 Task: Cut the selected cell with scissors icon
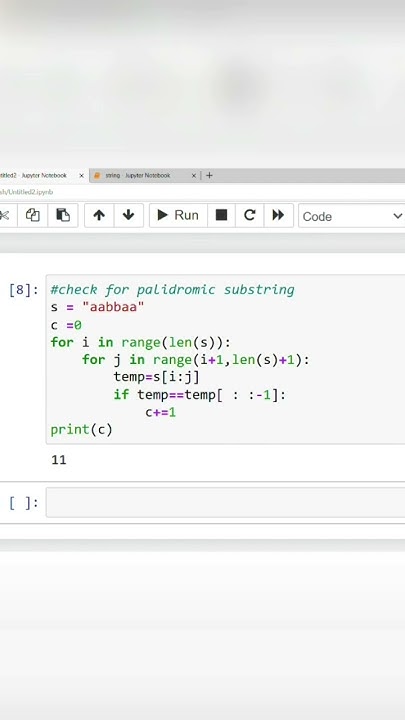pyautogui.click(x=6, y=215)
